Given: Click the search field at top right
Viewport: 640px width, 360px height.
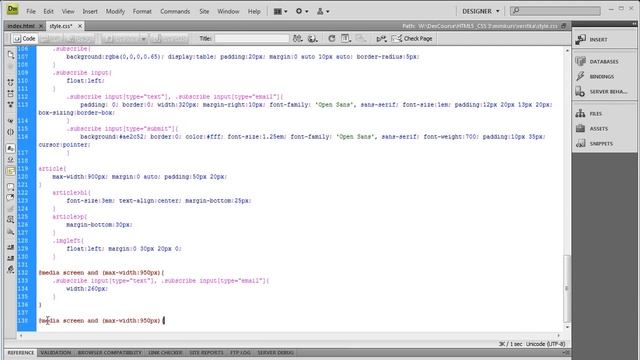Looking at the screenshot, I should click(555, 11).
